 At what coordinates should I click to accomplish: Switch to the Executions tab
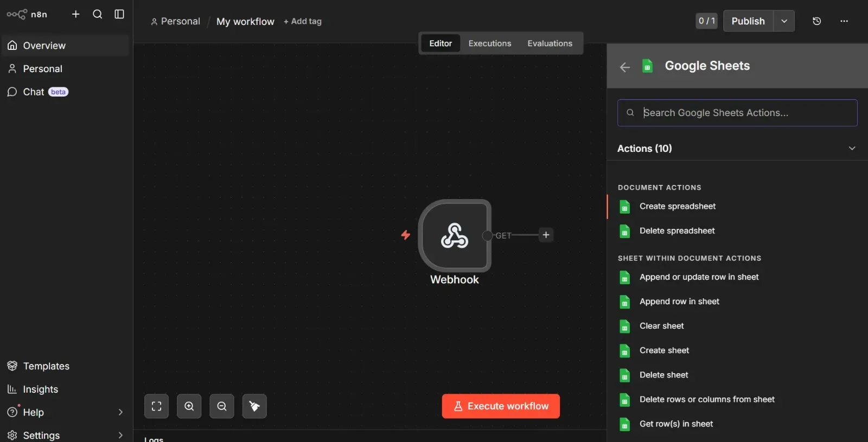(489, 43)
